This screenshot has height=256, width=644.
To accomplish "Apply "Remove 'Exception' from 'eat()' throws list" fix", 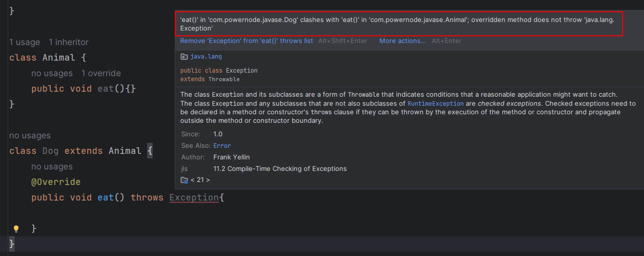I will (246, 41).
